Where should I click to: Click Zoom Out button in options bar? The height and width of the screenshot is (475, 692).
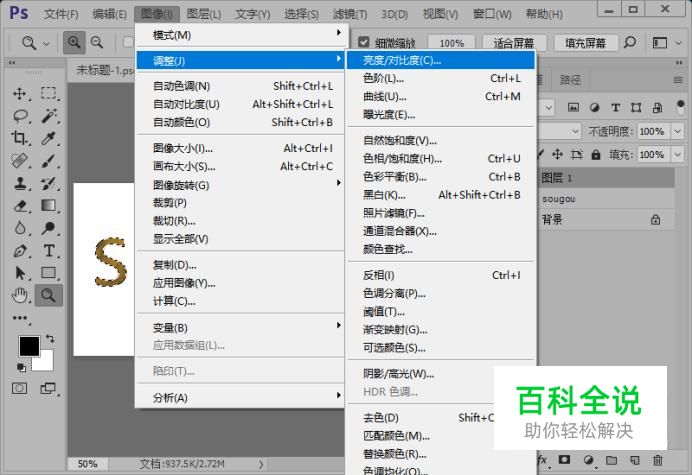click(97, 42)
